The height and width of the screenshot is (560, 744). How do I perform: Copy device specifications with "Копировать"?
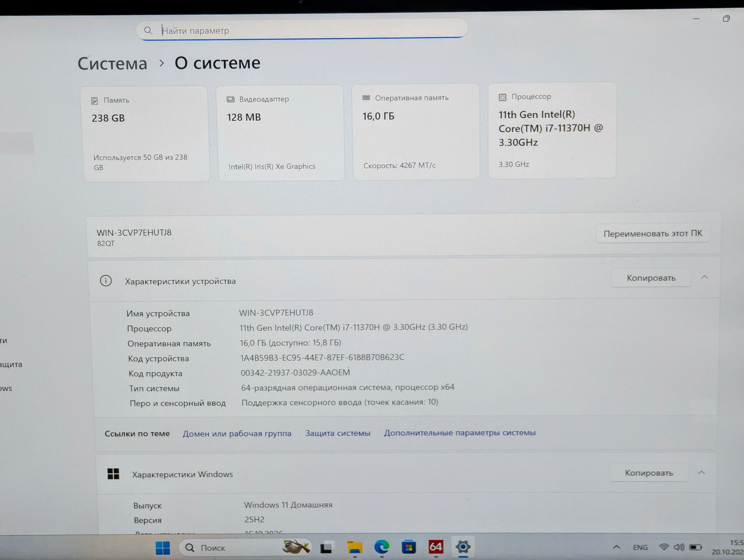(651, 278)
